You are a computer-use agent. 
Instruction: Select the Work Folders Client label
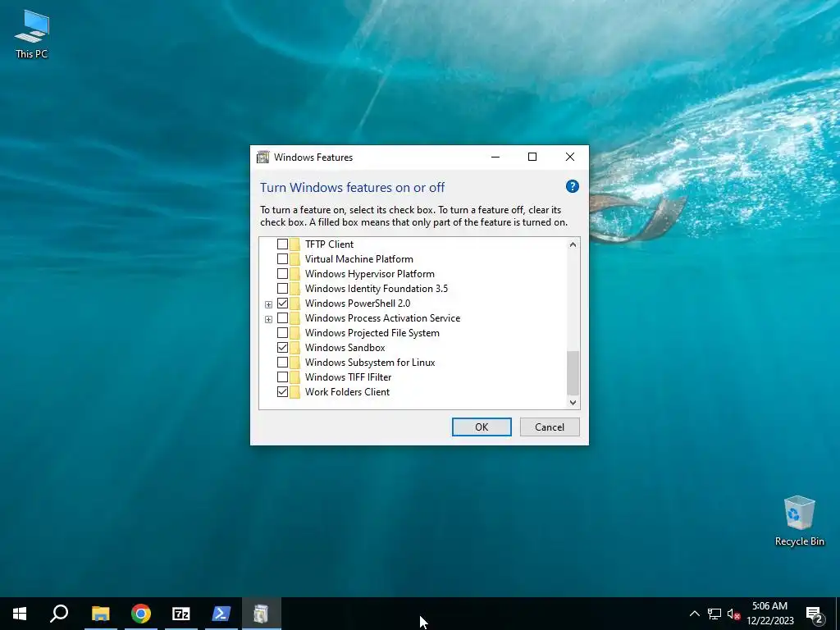point(347,392)
